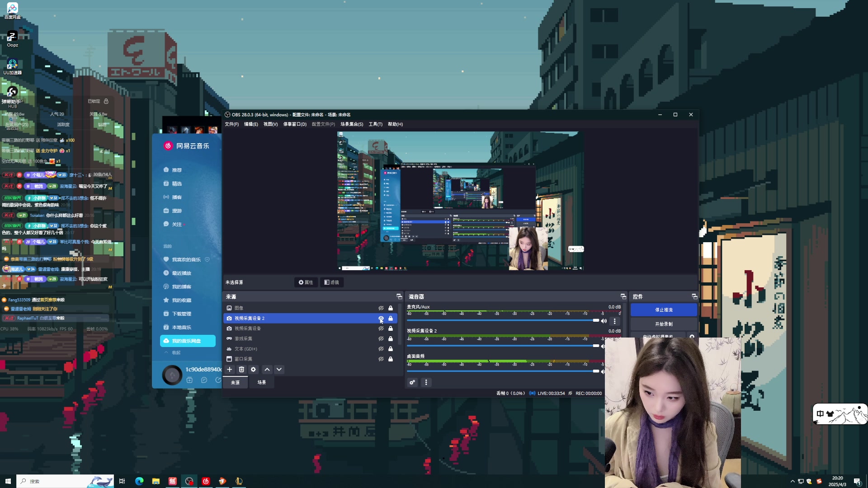Open the 麦克风/Aux three-dot options menu

click(x=614, y=321)
